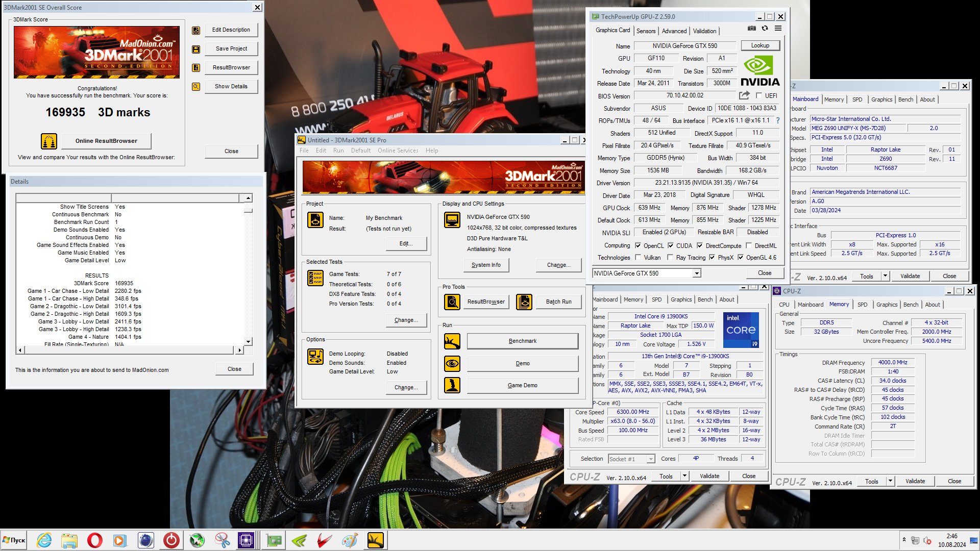The width and height of the screenshot is (980, 551).
Task: Click Details list scroll right arrow
Action: click(240, 350)
